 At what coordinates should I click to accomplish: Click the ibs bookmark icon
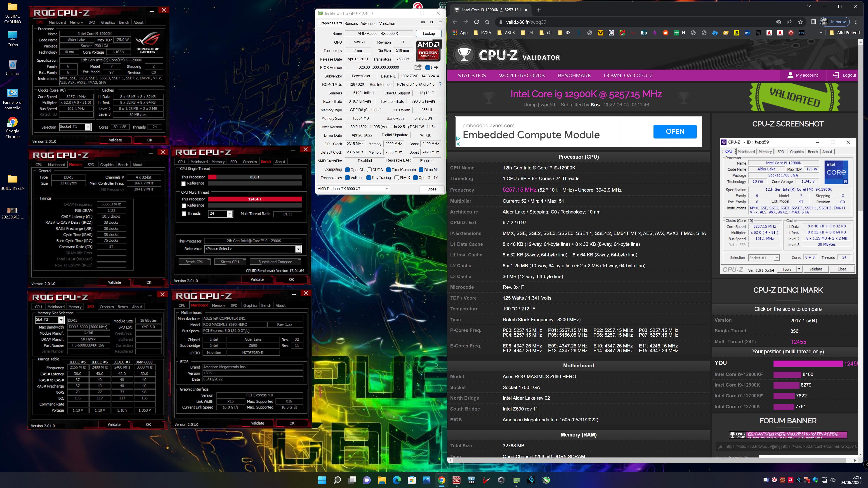pos(644,33)
